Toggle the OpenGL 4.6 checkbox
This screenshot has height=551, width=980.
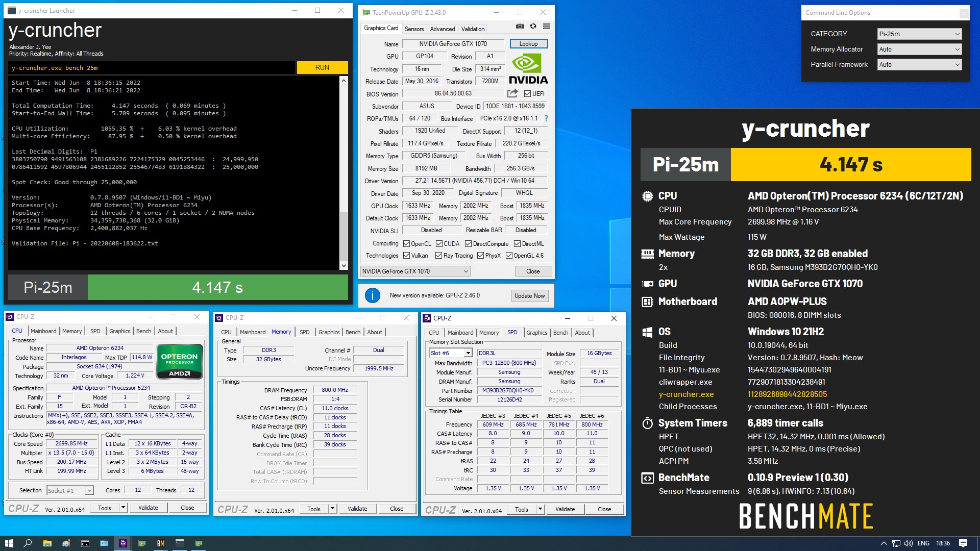click(509, 256)
